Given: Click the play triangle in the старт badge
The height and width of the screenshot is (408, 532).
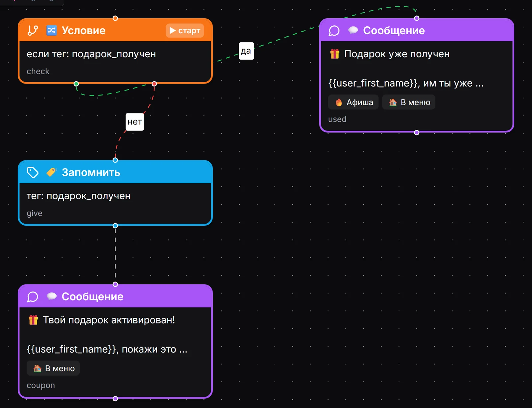Looking at the screenshot, I should coord(173,31).
